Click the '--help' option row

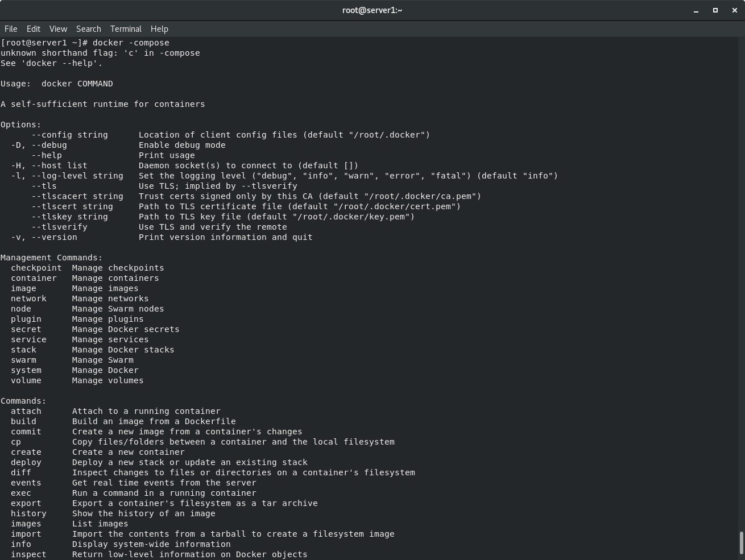pos(47,155)
